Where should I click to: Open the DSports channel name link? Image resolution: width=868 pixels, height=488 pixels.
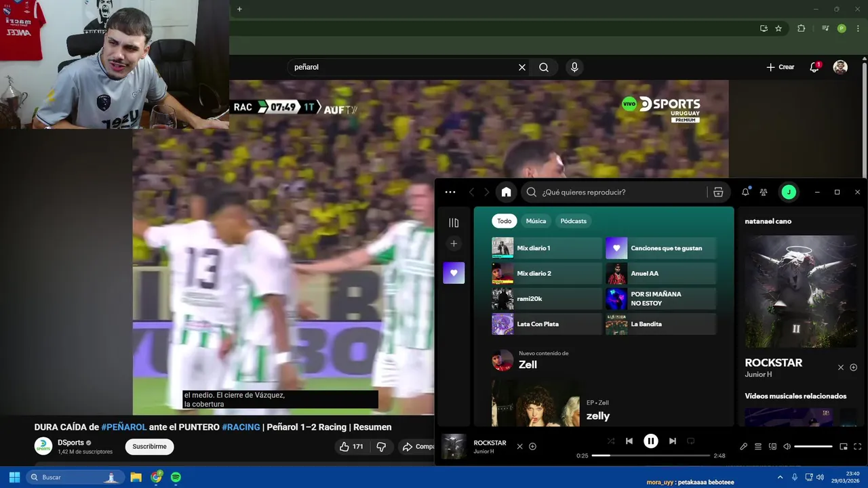pos(71,443)
